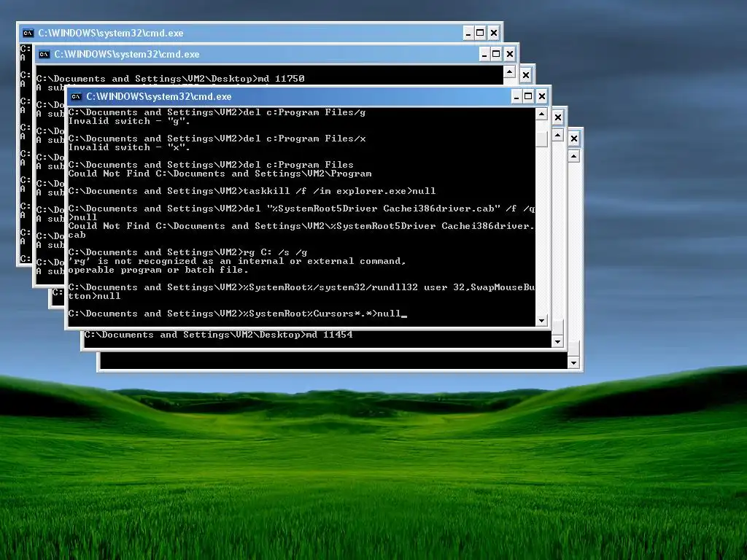This screenshot has height=560, width=747.
Task: Minimize the cmd window showing md 11750
Action: [x=484, y=54]
